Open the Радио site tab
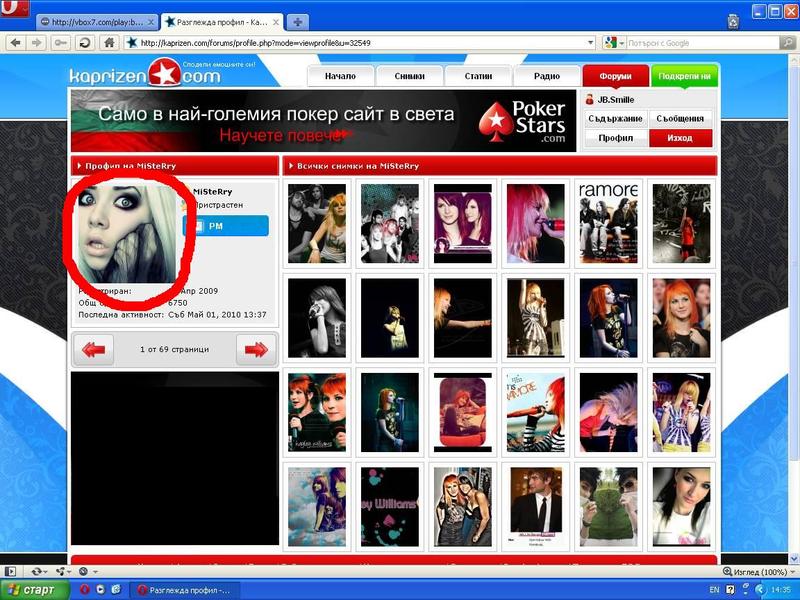Screen dimensions: 800x600 click(x=547, y=76)
